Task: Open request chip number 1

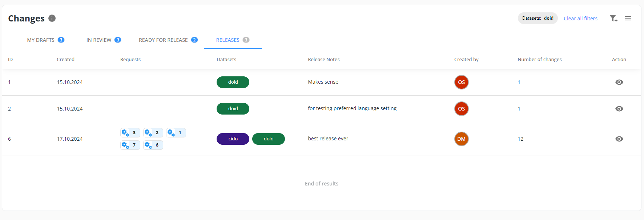Action: (x=176, y=133)
